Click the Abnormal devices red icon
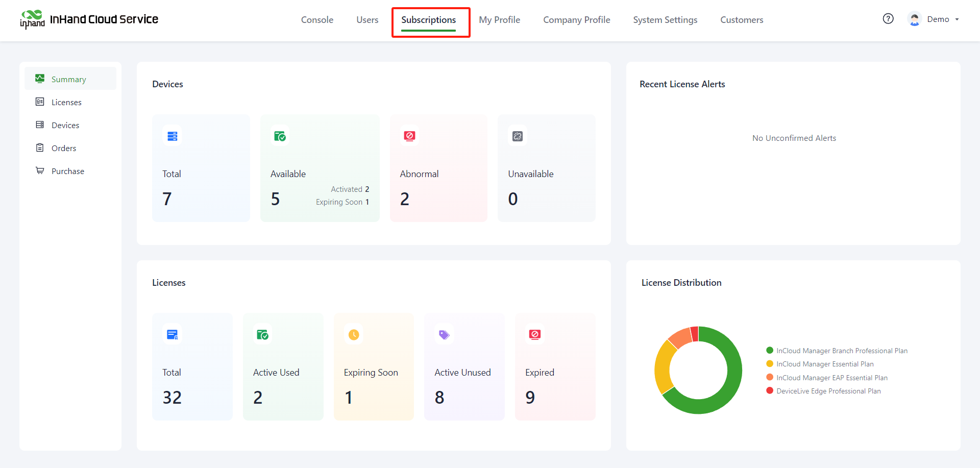This screenshot has height=468, width=980. [409, 136]
